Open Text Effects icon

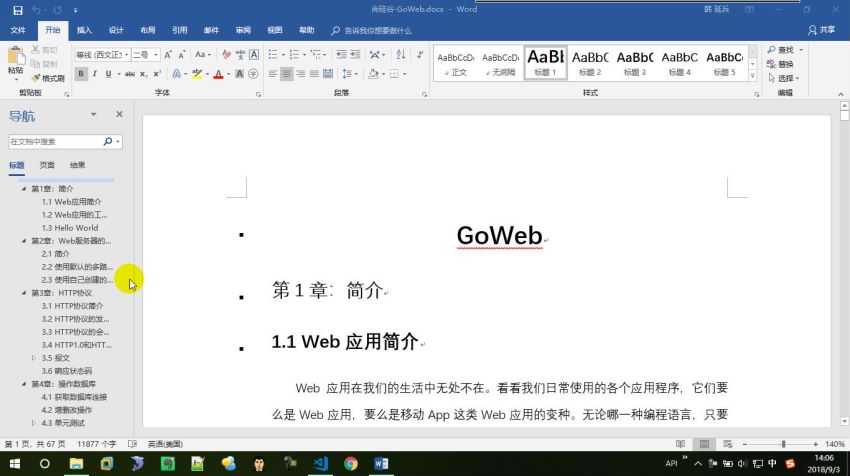click(177, 74)
